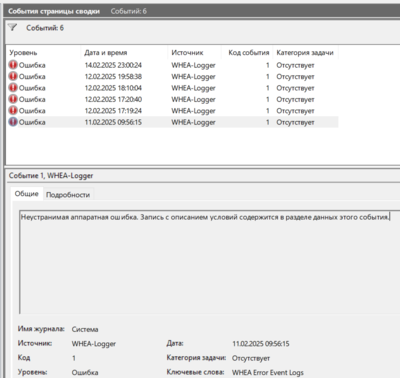Sort by the Источник column header

click(195, 53)
